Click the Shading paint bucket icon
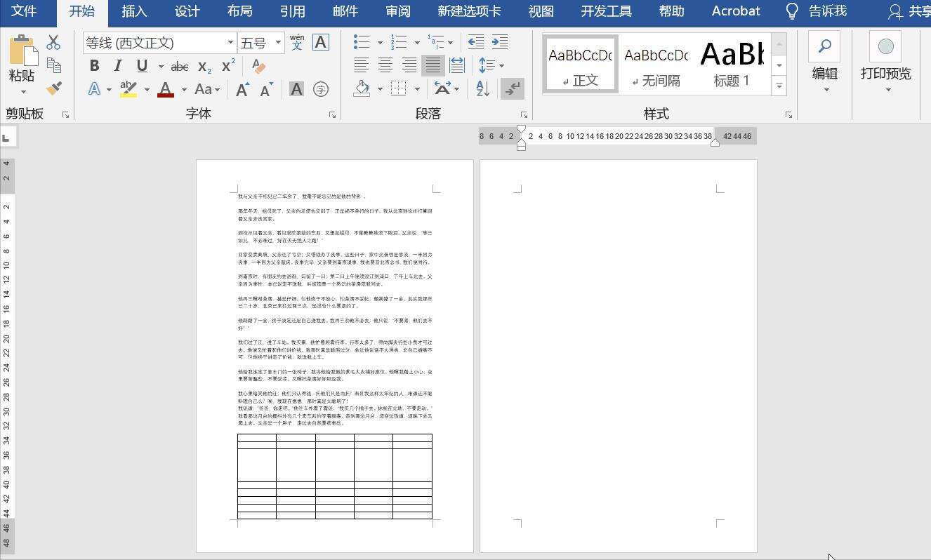Screen dimensions: 931x560 (362, 88)
